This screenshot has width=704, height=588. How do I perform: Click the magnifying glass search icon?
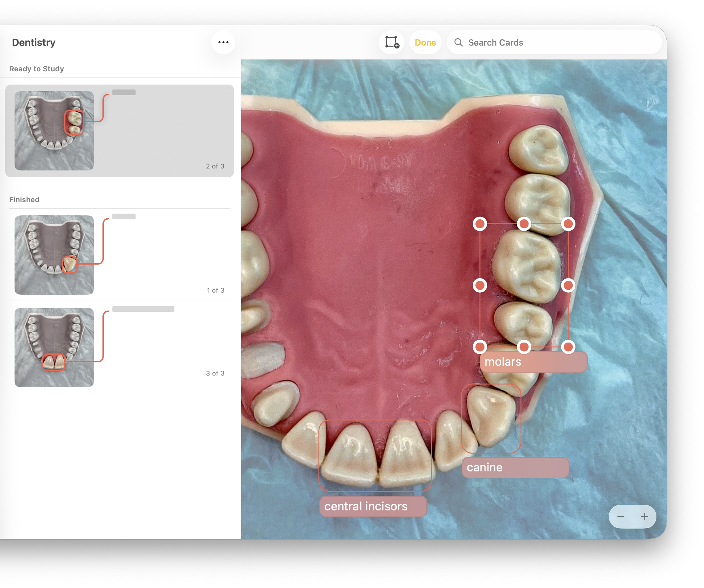pos(458,43)
